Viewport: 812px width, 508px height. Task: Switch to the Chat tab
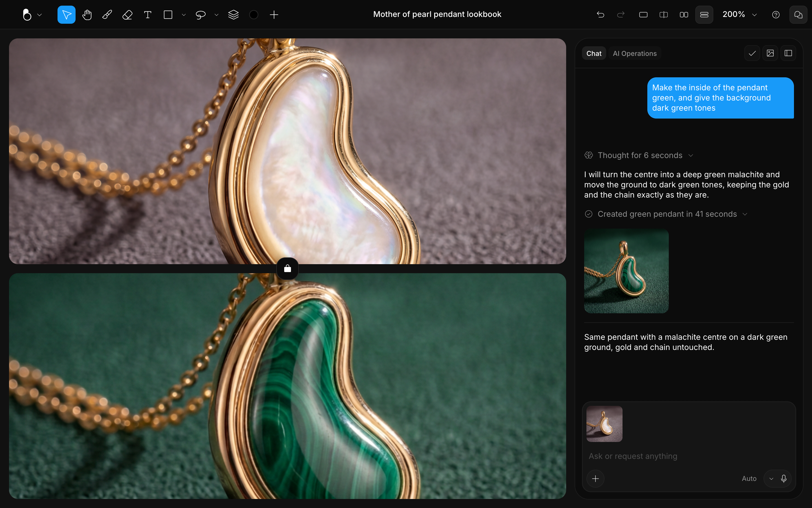pos(594,53)
